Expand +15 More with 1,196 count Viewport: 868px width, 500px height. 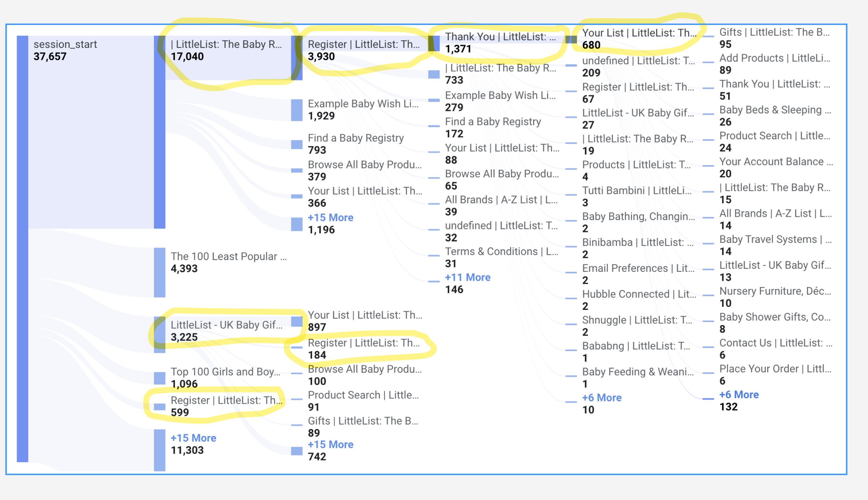click(330, 218)
